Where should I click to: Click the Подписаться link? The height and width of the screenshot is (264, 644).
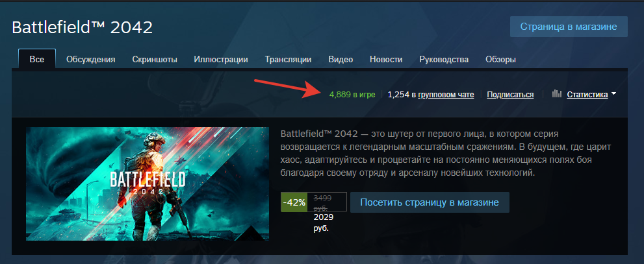click(510, 95)
